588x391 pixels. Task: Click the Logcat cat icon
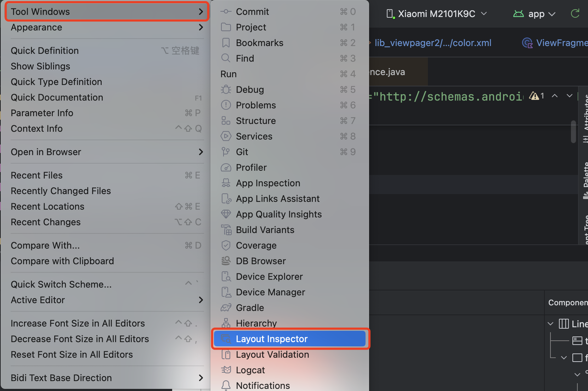[226, 370]
